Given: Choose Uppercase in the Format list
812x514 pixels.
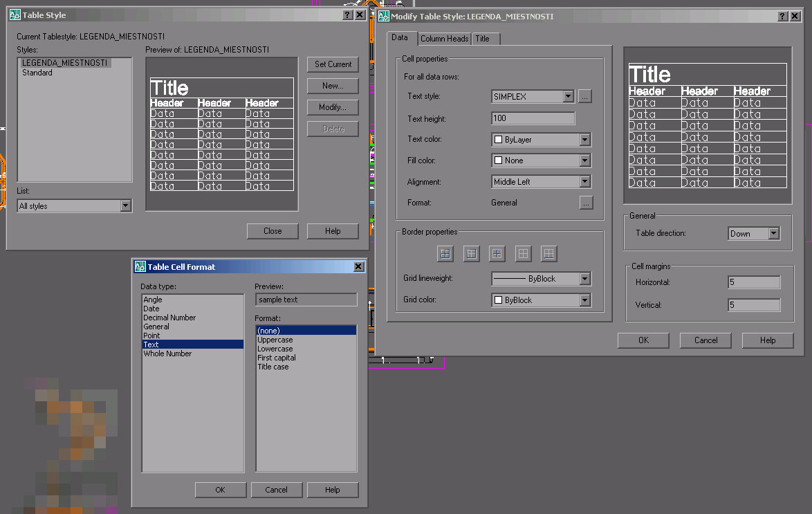Looking at the screenshot, I should [x=275, y=340].
